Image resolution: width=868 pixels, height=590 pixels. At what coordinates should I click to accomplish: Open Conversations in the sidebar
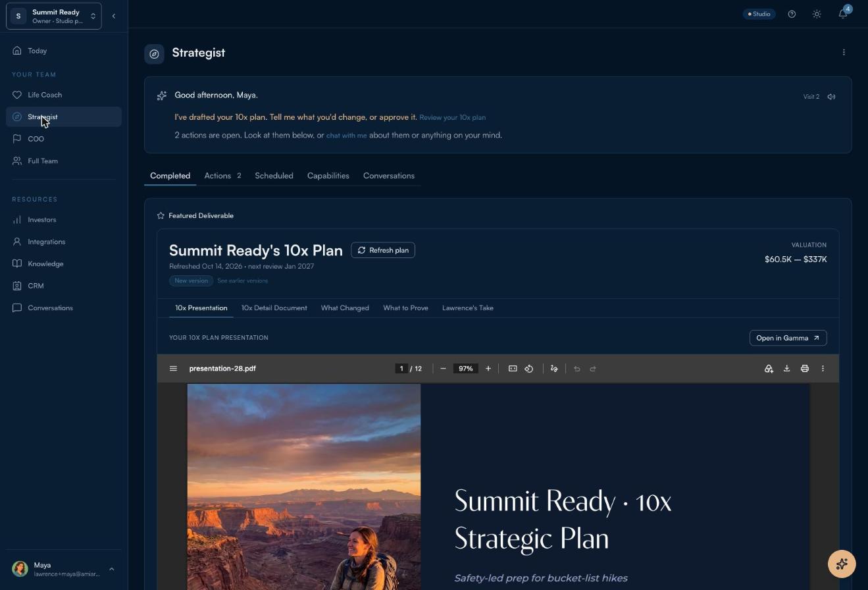(x=64, y=308)
